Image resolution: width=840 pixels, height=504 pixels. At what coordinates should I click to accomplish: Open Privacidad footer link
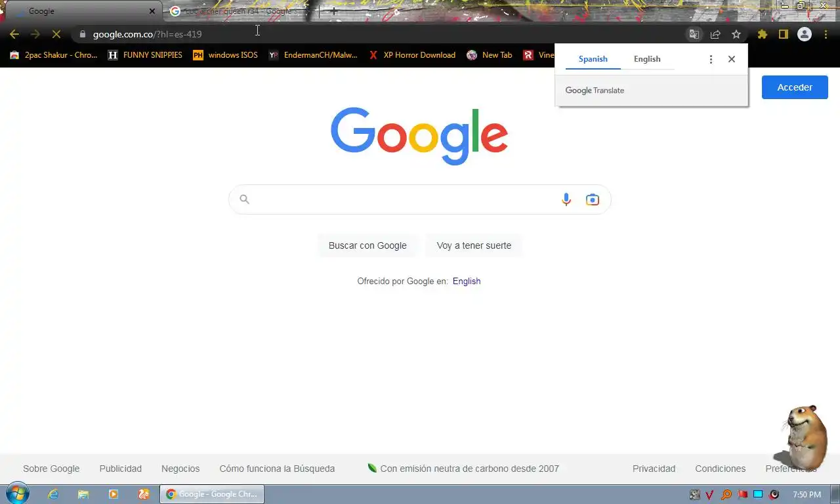(654, 469)
